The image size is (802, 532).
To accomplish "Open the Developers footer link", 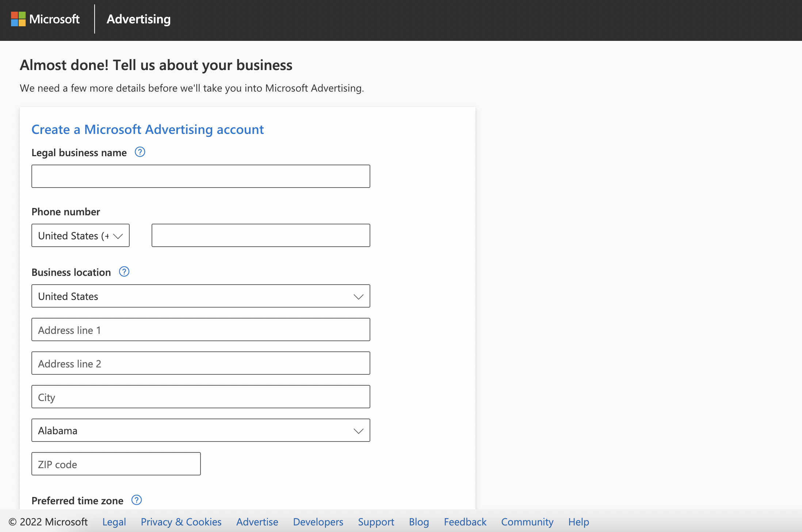I will 318,522.
